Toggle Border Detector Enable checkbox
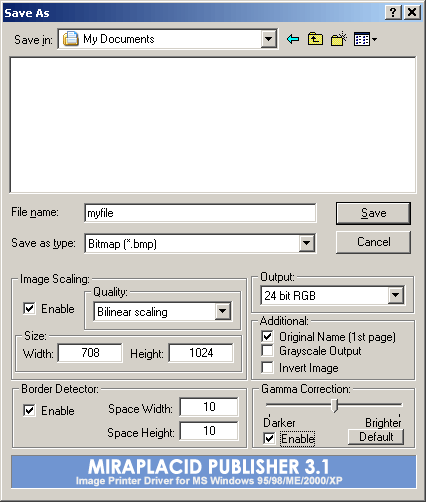Viewport: 426px width, 502px height. point(29,410)
